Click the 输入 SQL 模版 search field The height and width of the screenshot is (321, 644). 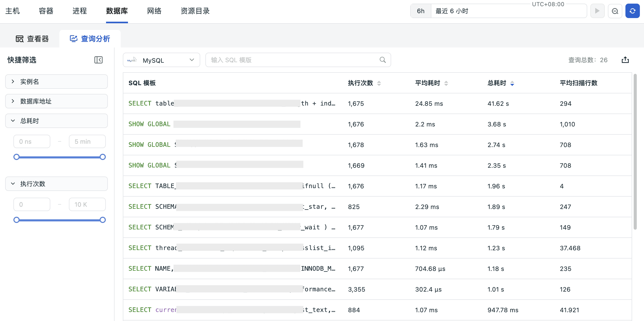[x=298, y=60]
